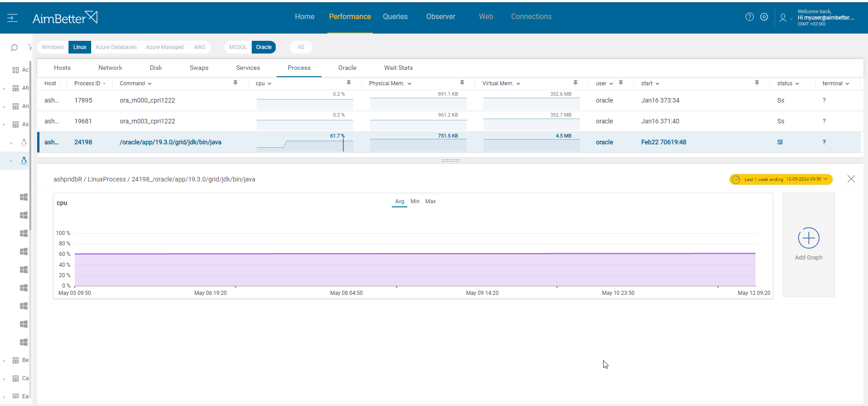Image resolution: width=868 pixels, height=406 pixels.
Task: Select the highlighted blue Linux penguin host
Action: coord(24,161)
